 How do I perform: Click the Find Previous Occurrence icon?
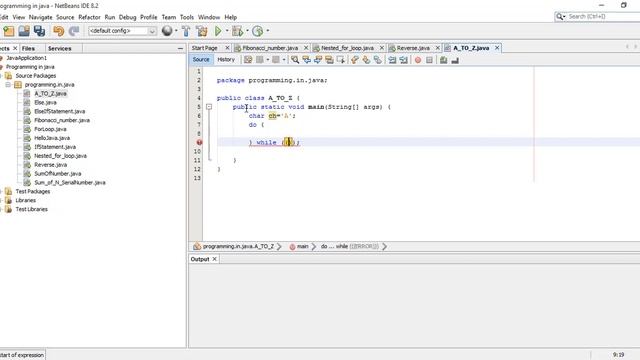click(306, 60)
